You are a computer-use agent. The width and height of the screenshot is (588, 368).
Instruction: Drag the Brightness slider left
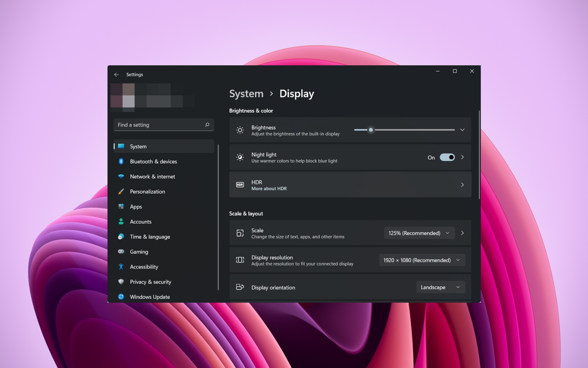[371, 129]
